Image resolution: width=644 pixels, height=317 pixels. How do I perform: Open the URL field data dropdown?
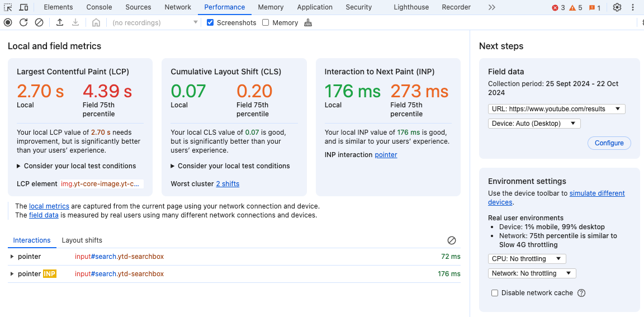557,109
